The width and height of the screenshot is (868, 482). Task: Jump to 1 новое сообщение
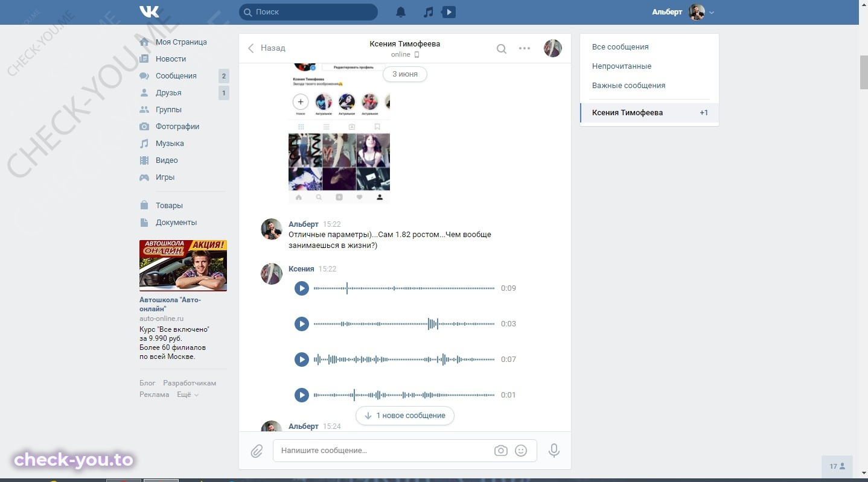(x=405, y=416)
